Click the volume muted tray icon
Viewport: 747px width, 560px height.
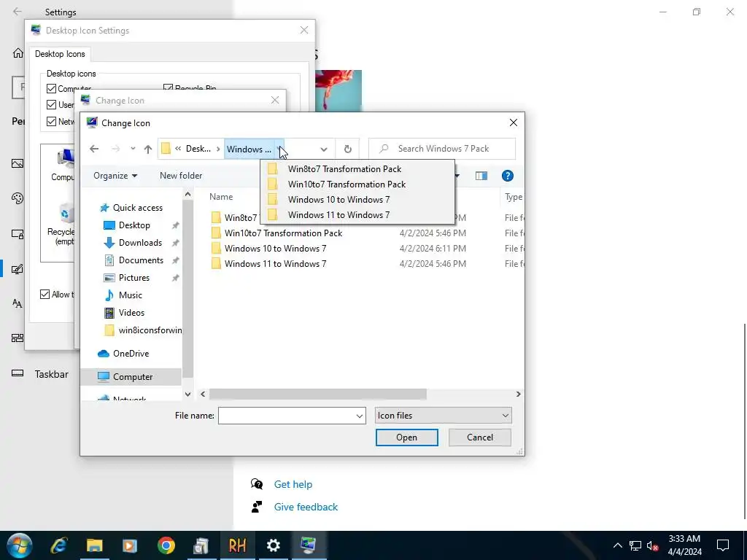coord(652,545)
